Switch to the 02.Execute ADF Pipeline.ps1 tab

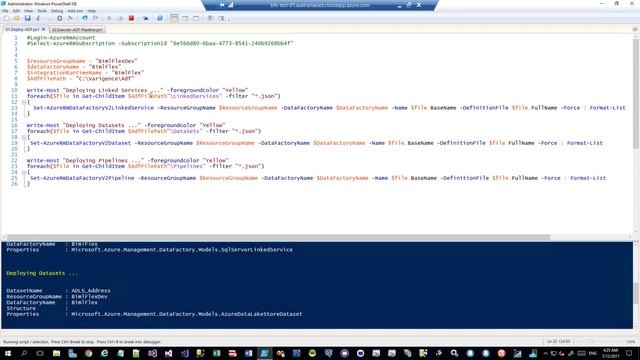77,30
